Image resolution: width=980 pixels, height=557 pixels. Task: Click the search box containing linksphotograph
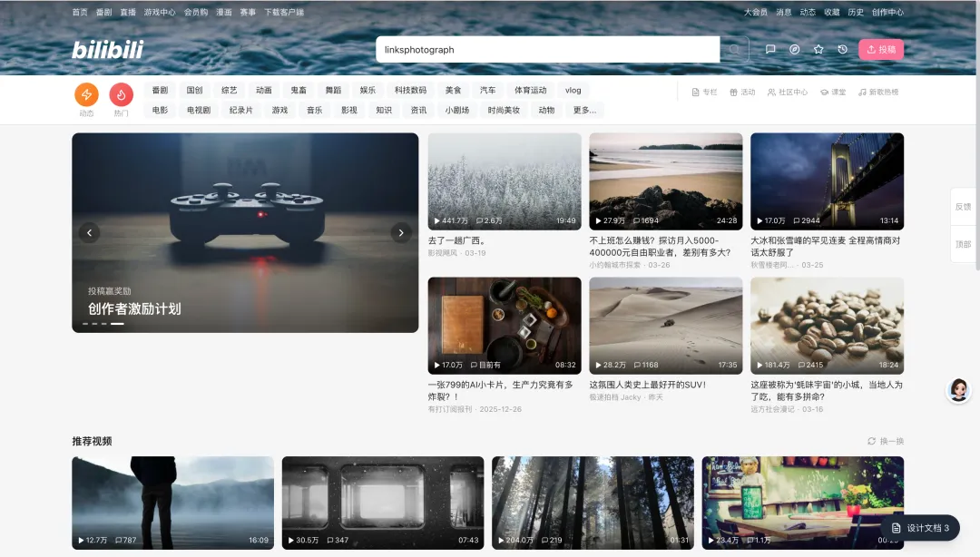(x=548, y=50)
